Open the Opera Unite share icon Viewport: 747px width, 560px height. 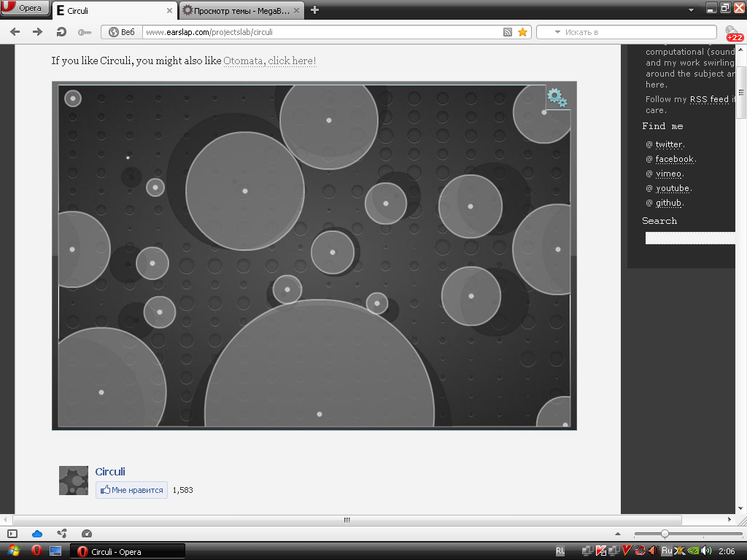tap(62, 534)
